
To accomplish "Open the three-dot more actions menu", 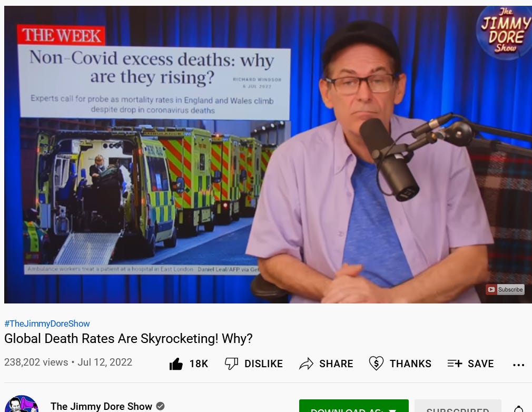I will (x=518, y=365).
